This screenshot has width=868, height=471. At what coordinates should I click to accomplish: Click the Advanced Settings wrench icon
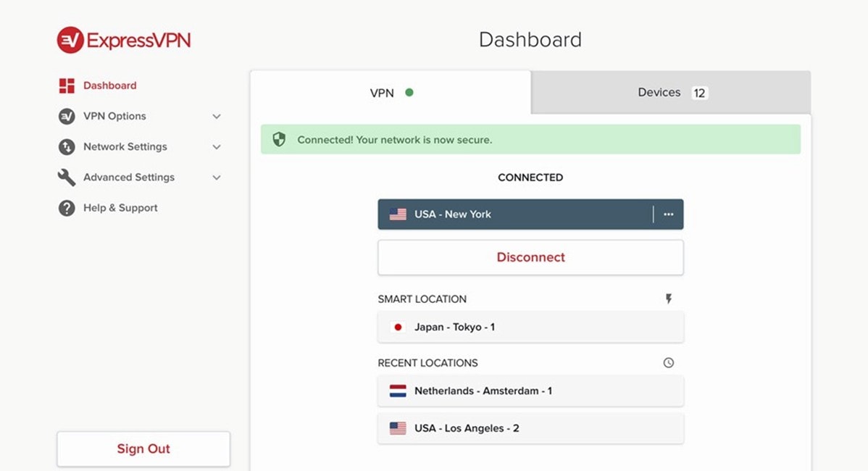coord(67,177)
